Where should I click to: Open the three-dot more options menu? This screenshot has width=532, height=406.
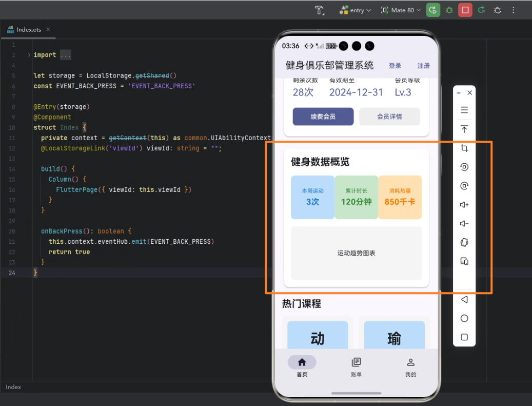(x=514, y=10)
